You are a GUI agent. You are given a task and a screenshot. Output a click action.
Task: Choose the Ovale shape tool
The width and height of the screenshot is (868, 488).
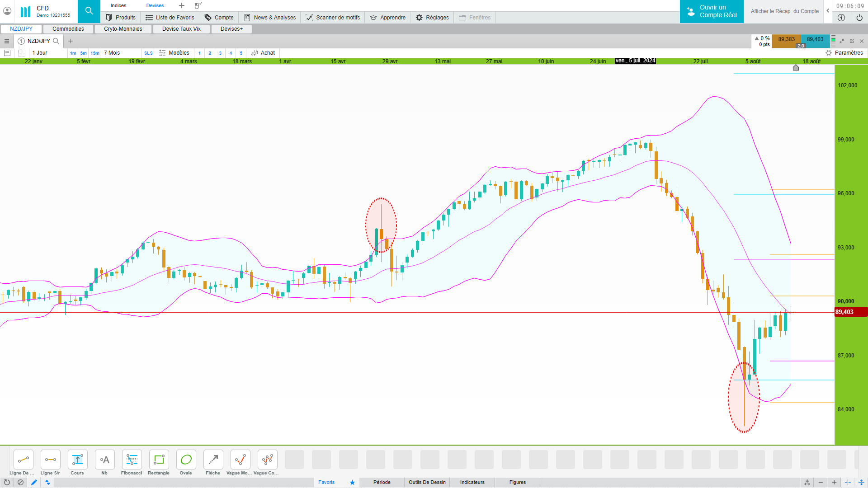tap(186, 460)
